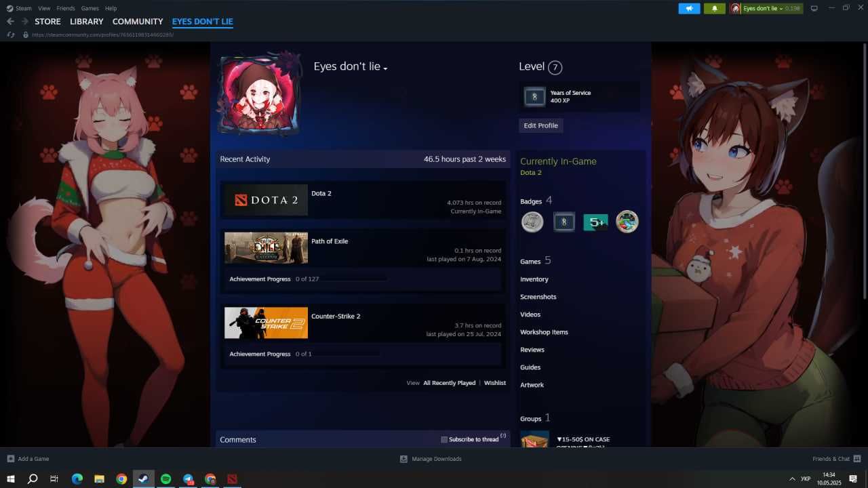Open the Videos link

(x=530, y=314)
